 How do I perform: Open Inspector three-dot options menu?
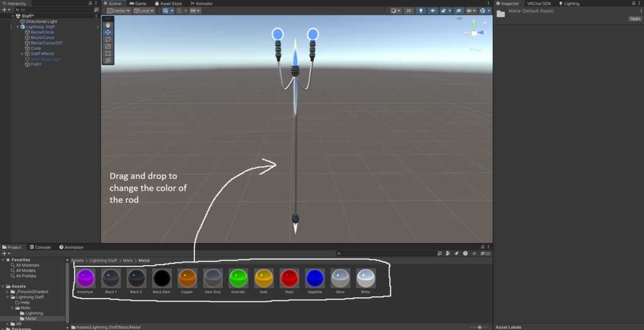tap(639, 3)
